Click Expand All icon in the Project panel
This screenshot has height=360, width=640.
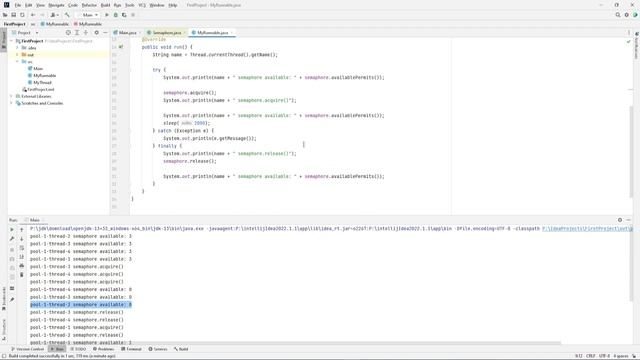[x=77, y=32]
